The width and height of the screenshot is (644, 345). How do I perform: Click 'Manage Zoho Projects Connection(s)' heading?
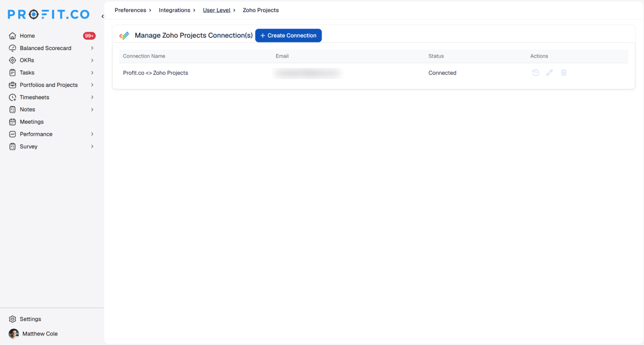194,35
